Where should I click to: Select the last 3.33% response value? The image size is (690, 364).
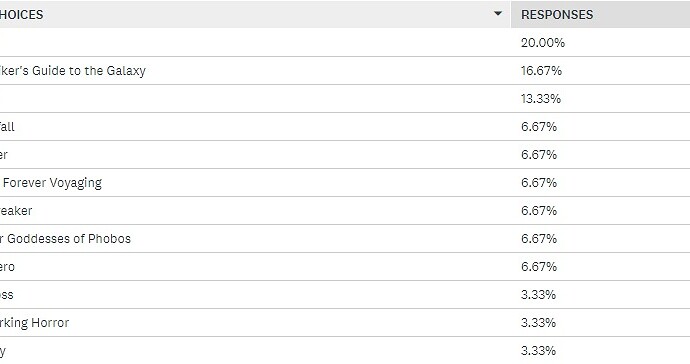pyautogui.click(x=538, y=351)
